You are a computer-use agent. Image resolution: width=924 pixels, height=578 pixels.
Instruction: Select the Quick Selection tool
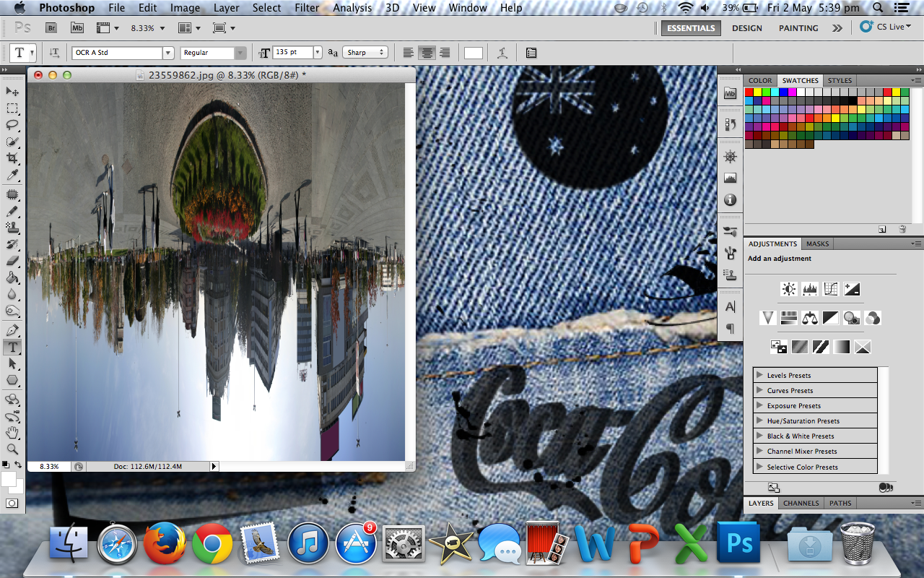[x=12, y=141]
